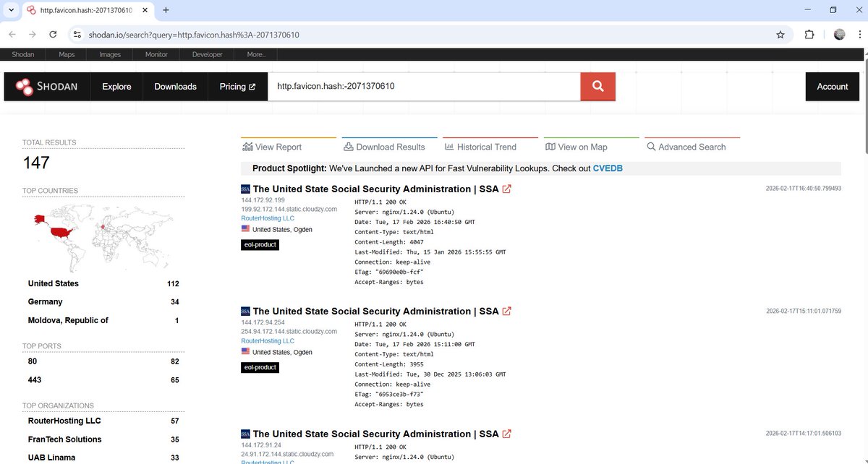The image size is (868, 464).
Task: Select Shodan in the top black bar
Action: click(x=23, y=54)
